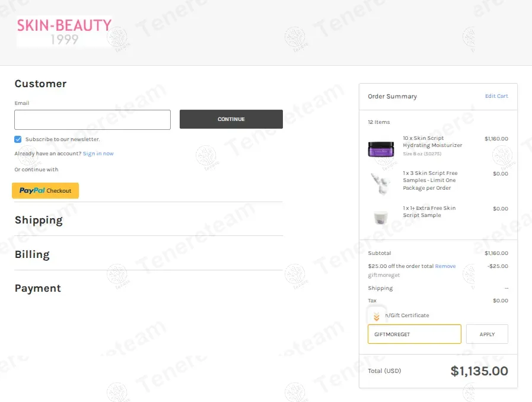Expand the Shipping section heading
Image resolution: width=532 pixels, height=402 pixels.
[39, 220]
